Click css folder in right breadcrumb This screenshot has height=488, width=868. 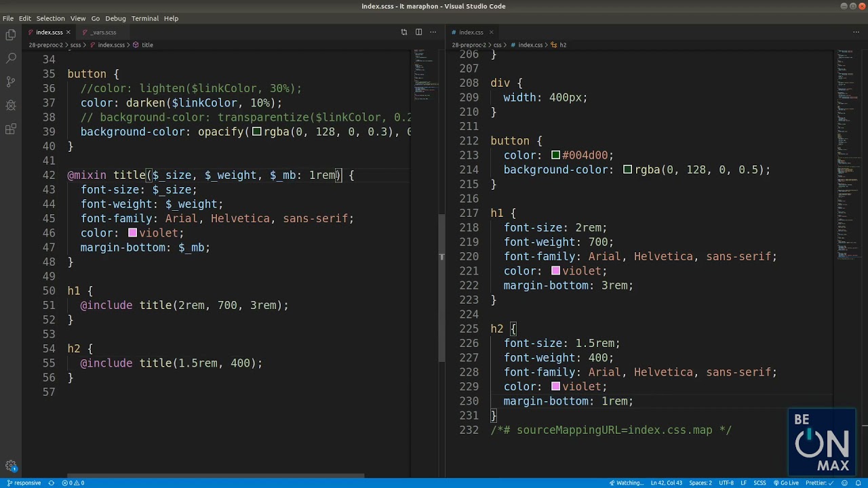click(497, 45)
